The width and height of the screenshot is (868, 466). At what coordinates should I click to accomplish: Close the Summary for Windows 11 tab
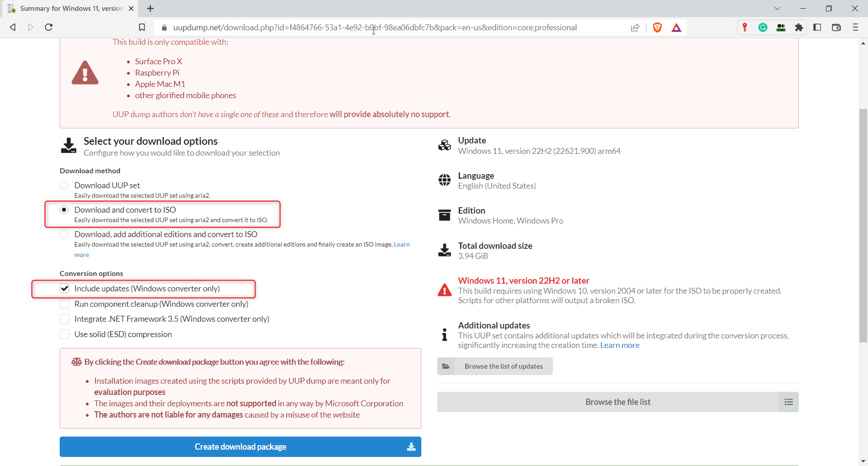click(131, 9)
